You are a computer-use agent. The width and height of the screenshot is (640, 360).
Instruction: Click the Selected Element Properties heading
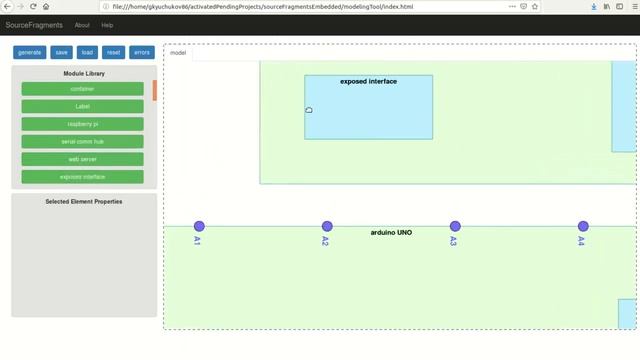84,202
